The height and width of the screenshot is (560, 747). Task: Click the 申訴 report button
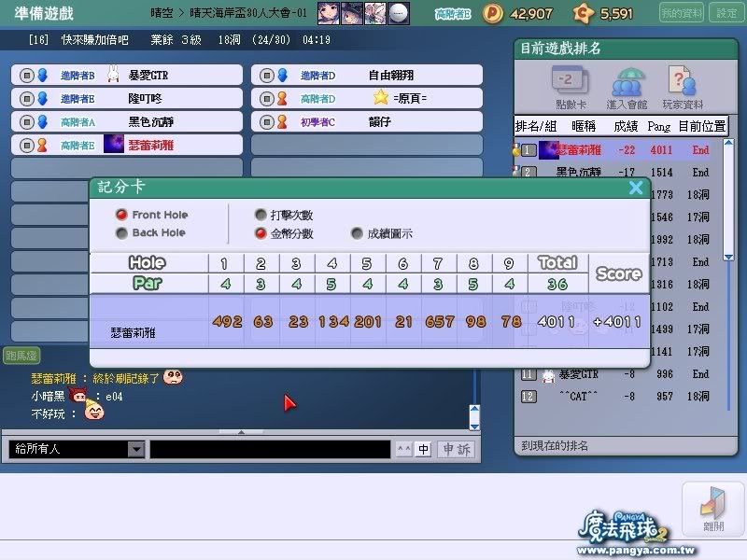pyautogui.click(x=456, y=449)
